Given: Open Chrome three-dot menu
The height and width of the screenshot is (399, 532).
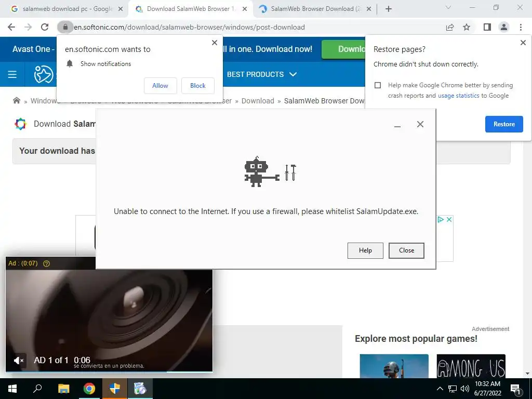Looking at the screenshot, I should tap(521, 27).
